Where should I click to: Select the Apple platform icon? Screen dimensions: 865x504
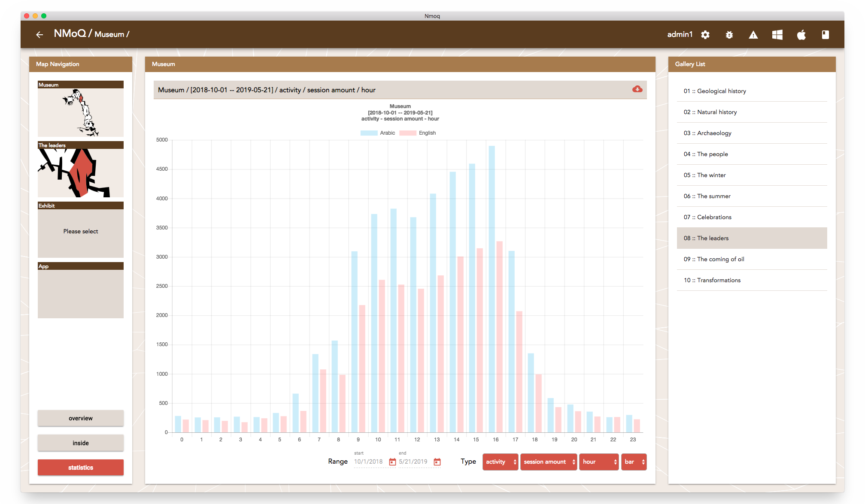point(801,35)
